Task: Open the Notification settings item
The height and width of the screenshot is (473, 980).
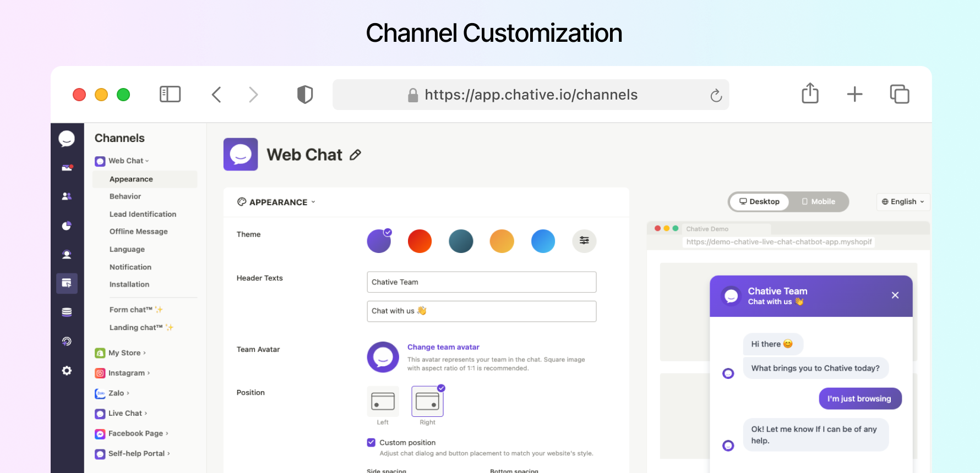Action: [x=130, y=267]
